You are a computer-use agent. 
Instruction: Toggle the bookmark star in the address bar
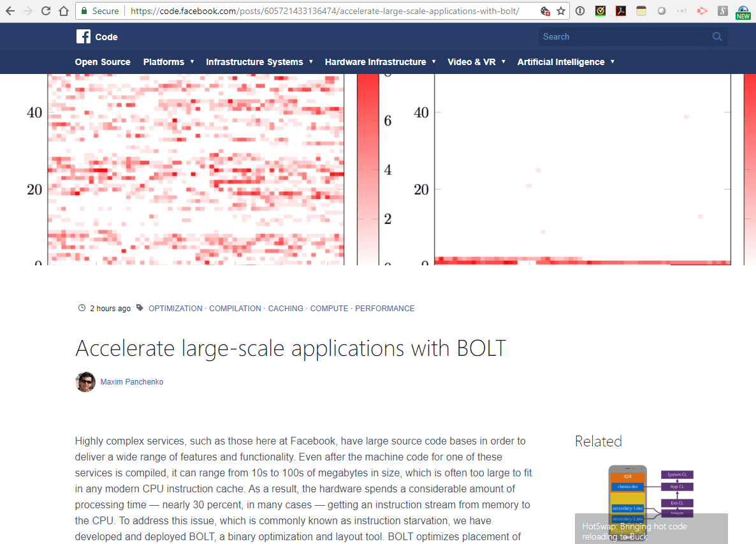click(x=559, y=11)
